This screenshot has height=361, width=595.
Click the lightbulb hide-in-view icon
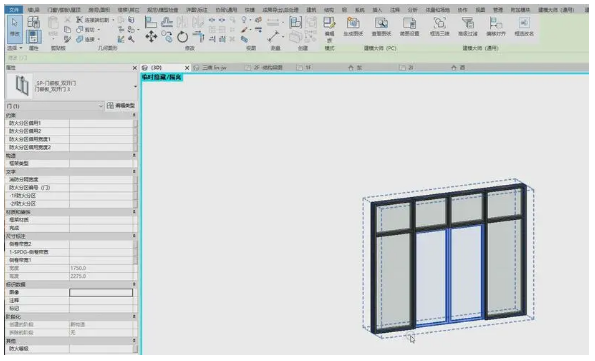(245, 20)
